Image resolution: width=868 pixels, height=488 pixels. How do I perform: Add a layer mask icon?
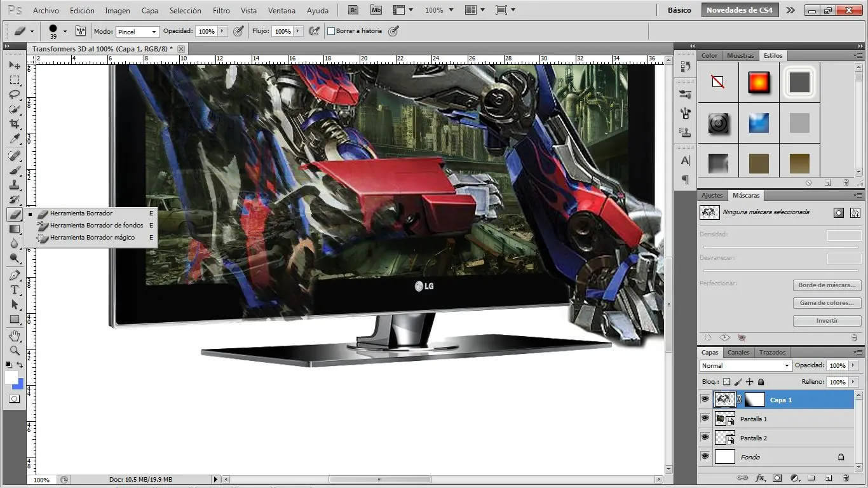pos(777,477)
